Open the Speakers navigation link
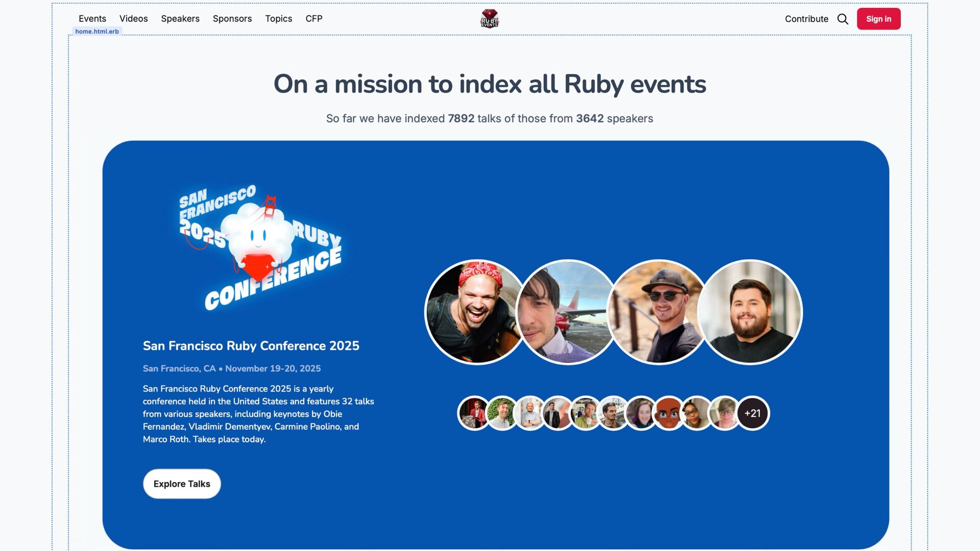 pos(180,19)
